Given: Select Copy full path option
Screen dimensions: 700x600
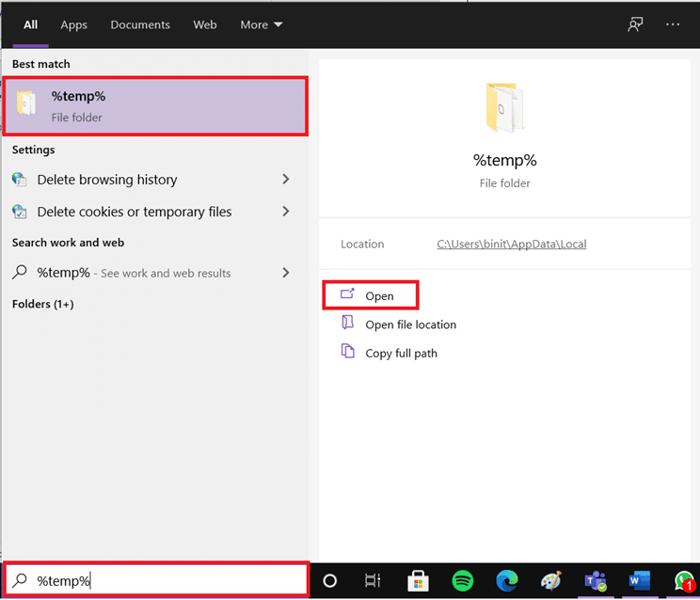Looking at the screenshot, I should click(401, 353).
